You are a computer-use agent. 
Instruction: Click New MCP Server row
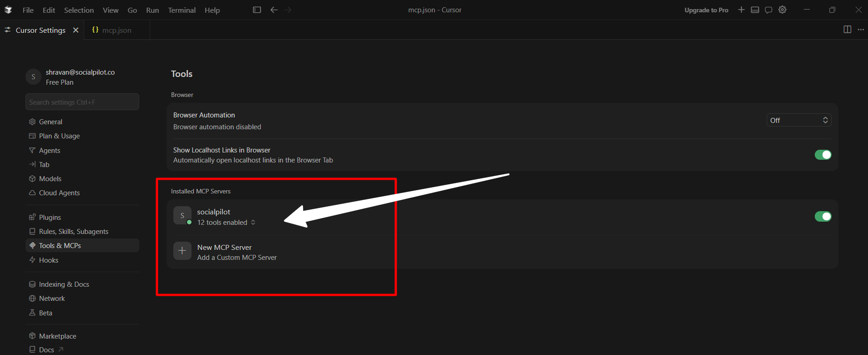tap(502, 252)
